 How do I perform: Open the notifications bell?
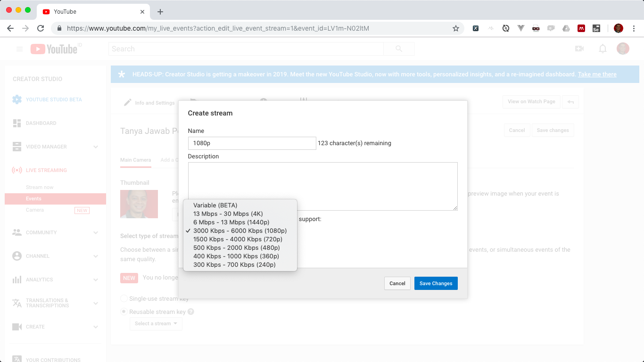[x=603, y=49]
